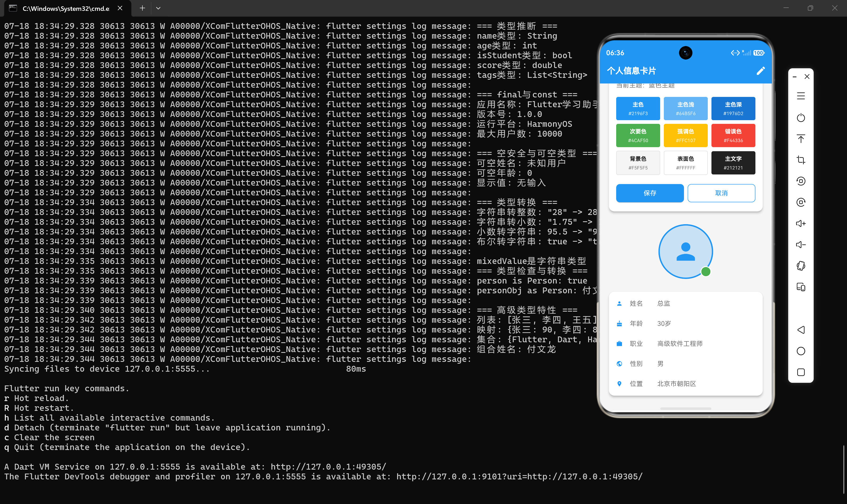The image size is (847, 504).
Task: Click the 'R Hot restart.' line
Action: [x=39, y=408]
